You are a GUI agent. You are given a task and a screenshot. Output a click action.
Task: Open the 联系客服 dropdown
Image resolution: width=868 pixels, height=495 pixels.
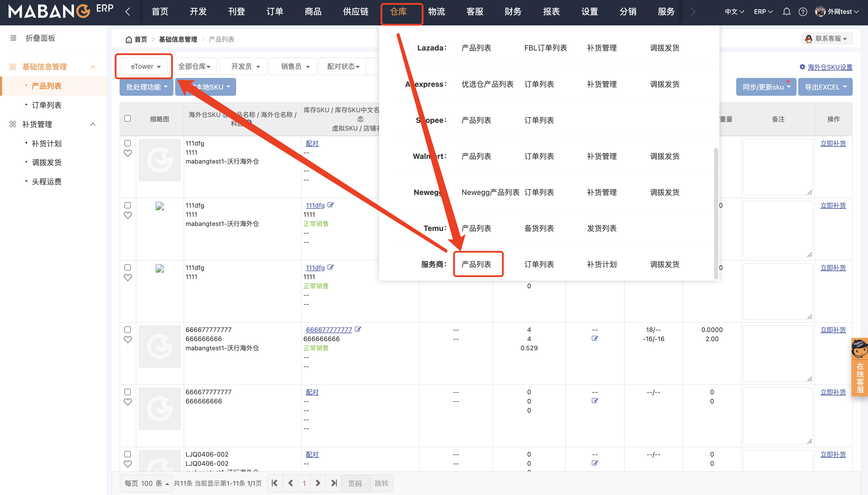pos(827,38)
